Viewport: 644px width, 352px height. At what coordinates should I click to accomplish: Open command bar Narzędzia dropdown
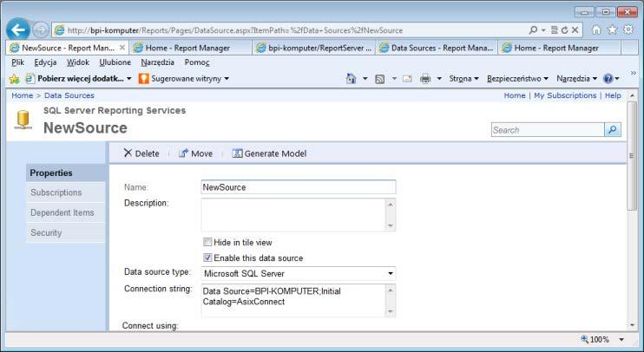[576, 78]
